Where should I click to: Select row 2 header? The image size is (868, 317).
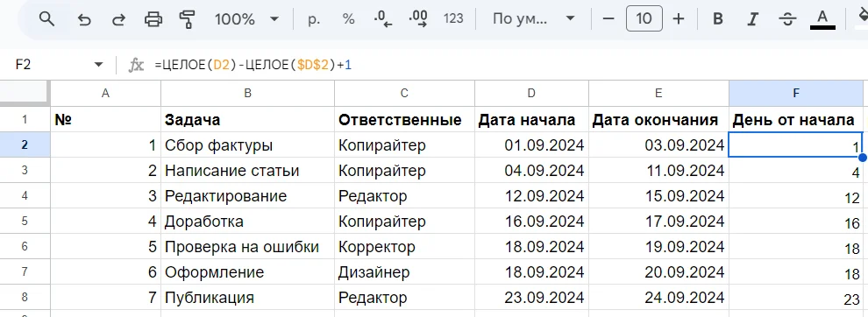(25, 145)
